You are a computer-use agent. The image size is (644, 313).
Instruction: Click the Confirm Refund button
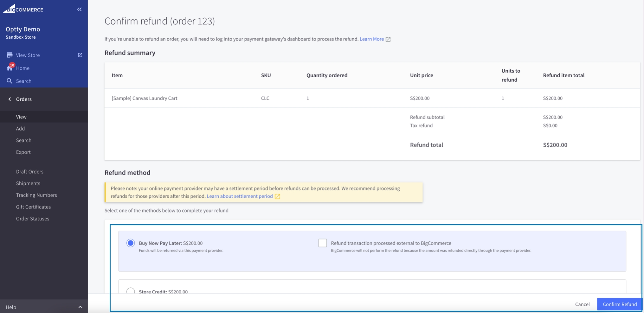click(x=619, y=304)
